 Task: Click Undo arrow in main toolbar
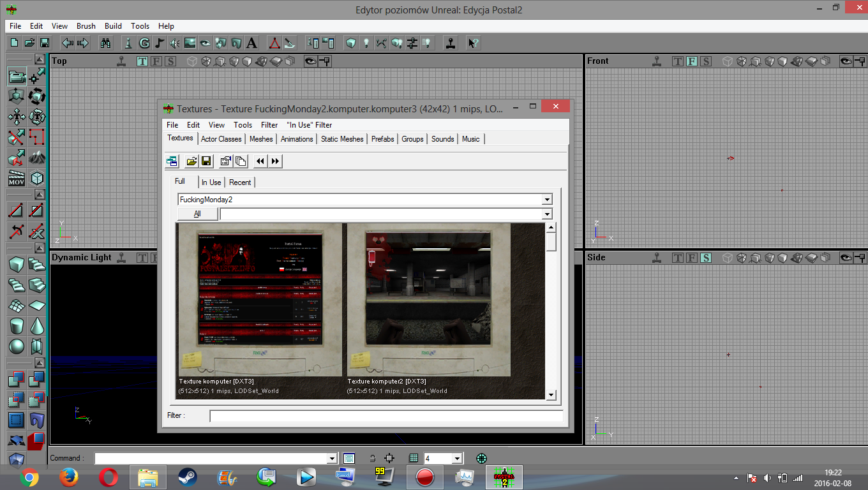pyautogui.click(x=67, y=43)
